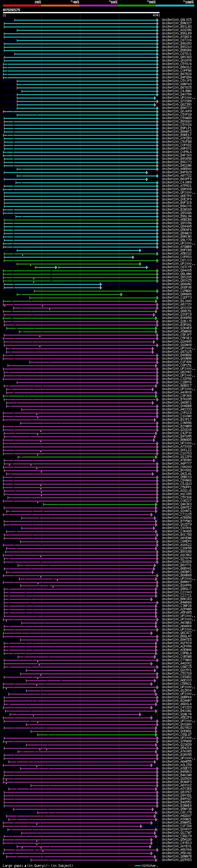Click hit UniRef100_Q944A5

tap(177, 226)
